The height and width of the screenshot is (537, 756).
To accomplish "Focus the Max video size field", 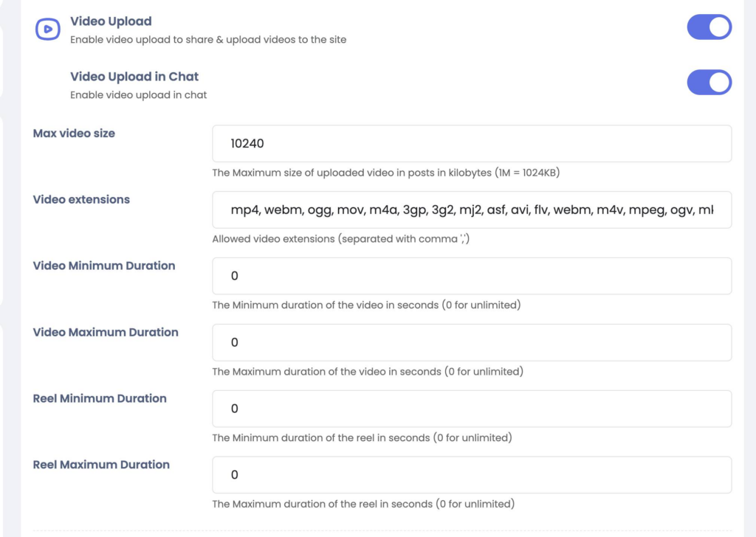I will click(x=472, y=144).
